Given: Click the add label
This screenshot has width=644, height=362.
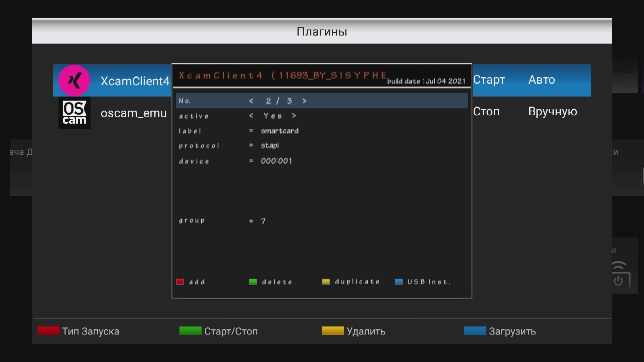Looking at the screenshot, I should click(x=197, y=282).
